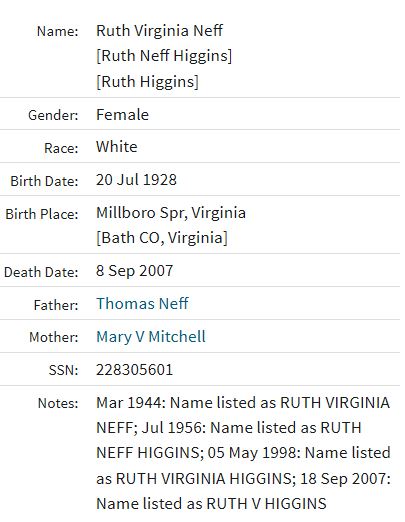The width and height of the screenshot is (405, 522).
Task: Click the death date 8 Sep 2007
Action: pos(135,271)
